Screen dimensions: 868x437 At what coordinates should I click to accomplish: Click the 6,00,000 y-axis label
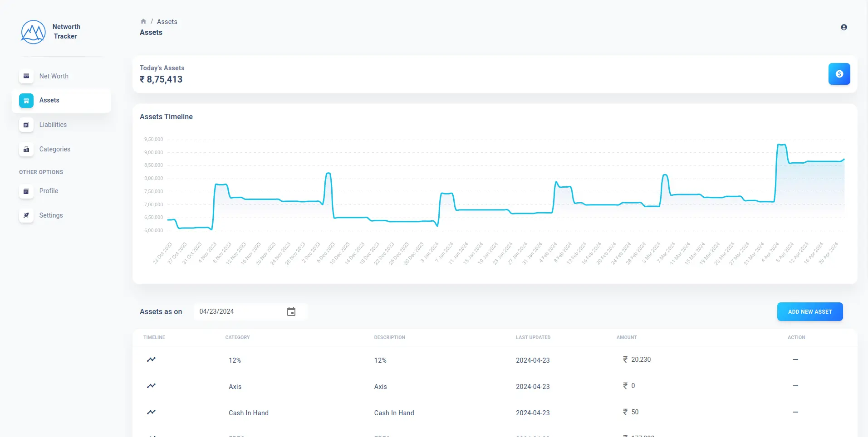point(153,230)
